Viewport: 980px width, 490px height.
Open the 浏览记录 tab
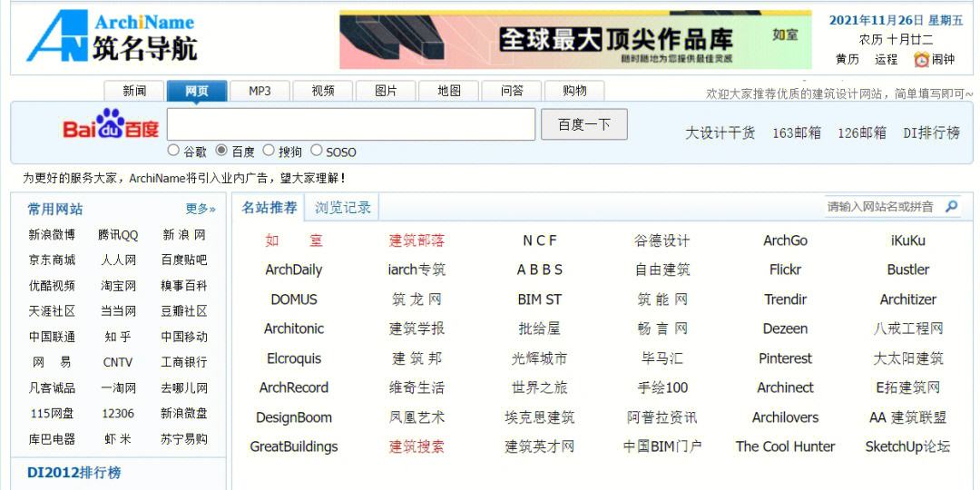point(342,208)
